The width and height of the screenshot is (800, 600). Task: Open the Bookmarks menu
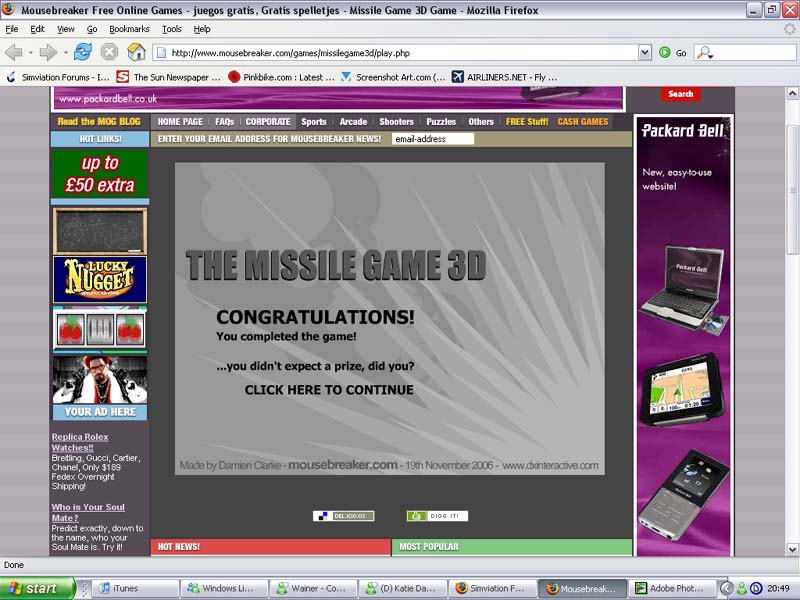point(129,29)
